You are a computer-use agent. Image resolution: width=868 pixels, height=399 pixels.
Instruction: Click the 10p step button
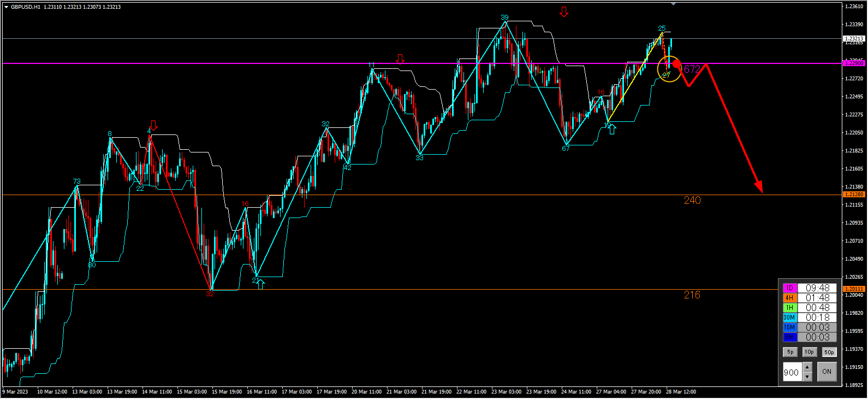(809, 352)
